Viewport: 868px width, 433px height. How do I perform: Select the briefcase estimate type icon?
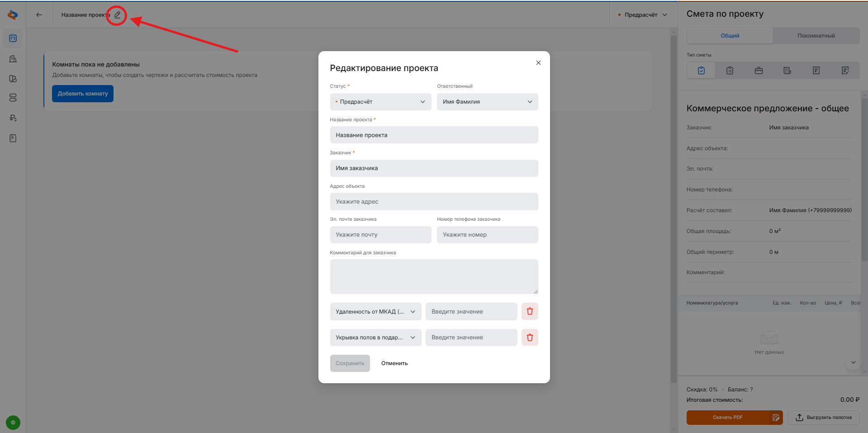[759, 71]
